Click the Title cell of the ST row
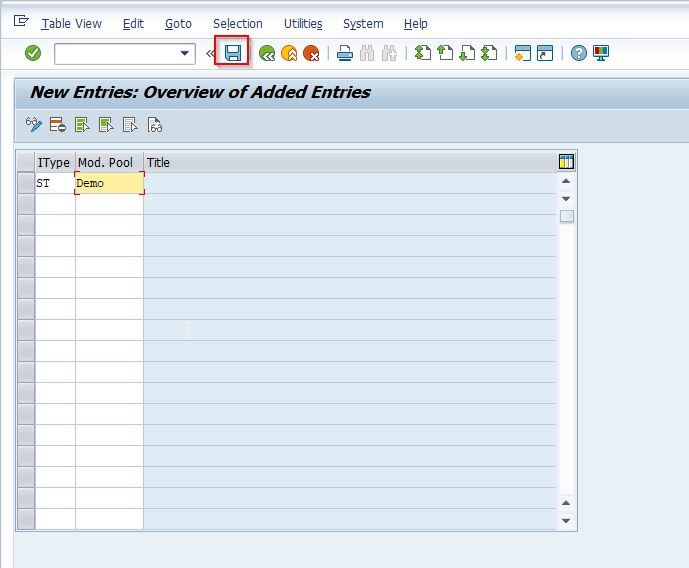The width and height of the screenshot is (689, 568). pyautogui.click(x=350, y=183)
